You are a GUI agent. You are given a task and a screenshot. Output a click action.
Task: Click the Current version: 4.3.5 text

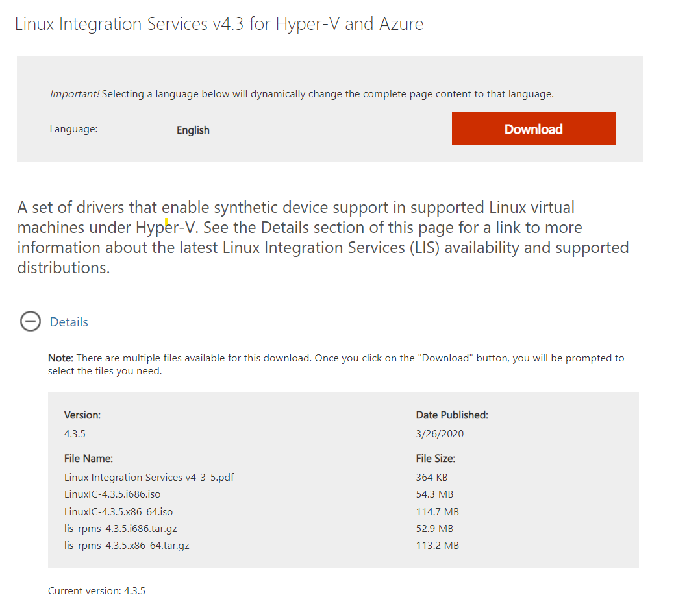pos(96,590)
